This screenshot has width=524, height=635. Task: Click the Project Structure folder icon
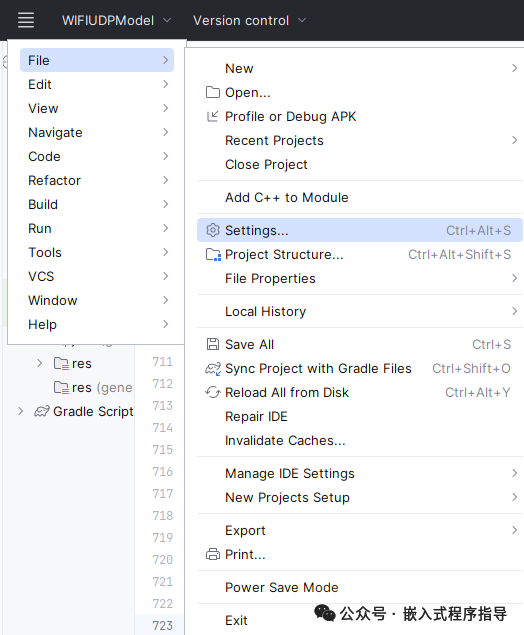click(x=213, y=254)
